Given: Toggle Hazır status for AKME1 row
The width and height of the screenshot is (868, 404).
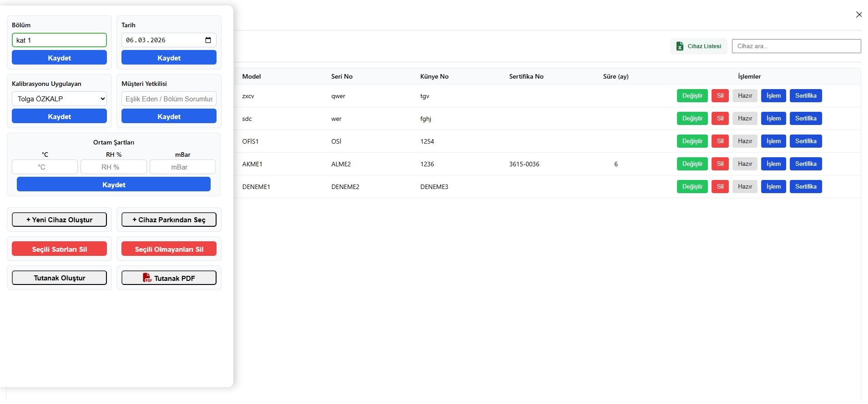Looking at the screenshot, I should [x=745, y=164].
